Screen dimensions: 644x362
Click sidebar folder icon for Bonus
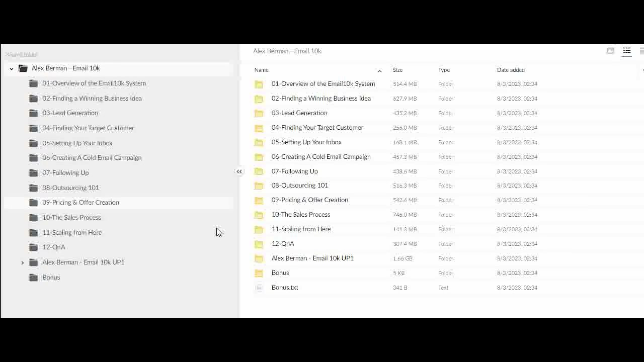pyautogui.click(x=34, y=278)
